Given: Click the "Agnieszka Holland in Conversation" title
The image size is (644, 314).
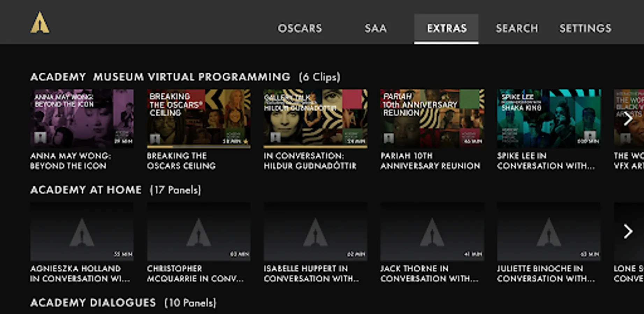Looking at the screenshot, I should [x=80, y=274].
